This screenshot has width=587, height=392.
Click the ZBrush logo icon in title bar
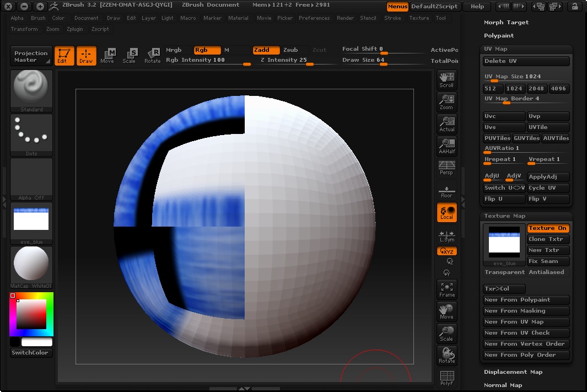tap(54, 6)
